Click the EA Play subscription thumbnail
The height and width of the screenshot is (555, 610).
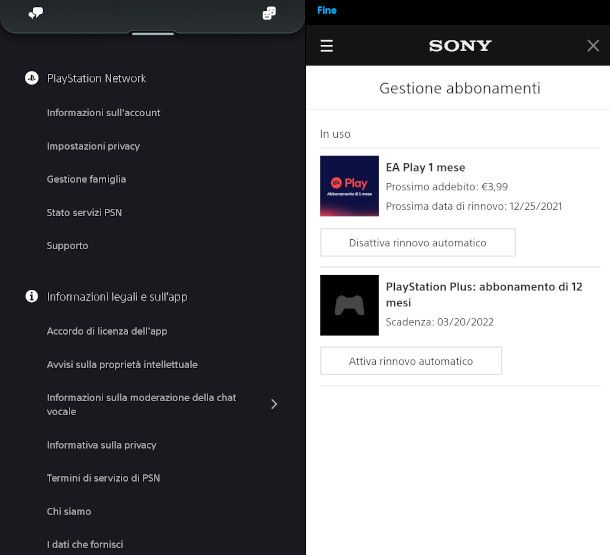click(x=349, y=186)
